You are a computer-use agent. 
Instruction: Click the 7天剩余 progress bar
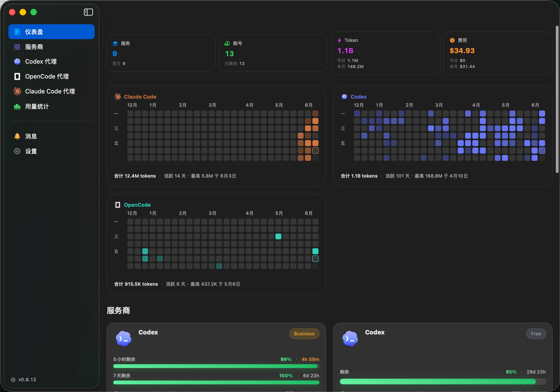click(x=216, y=382)
